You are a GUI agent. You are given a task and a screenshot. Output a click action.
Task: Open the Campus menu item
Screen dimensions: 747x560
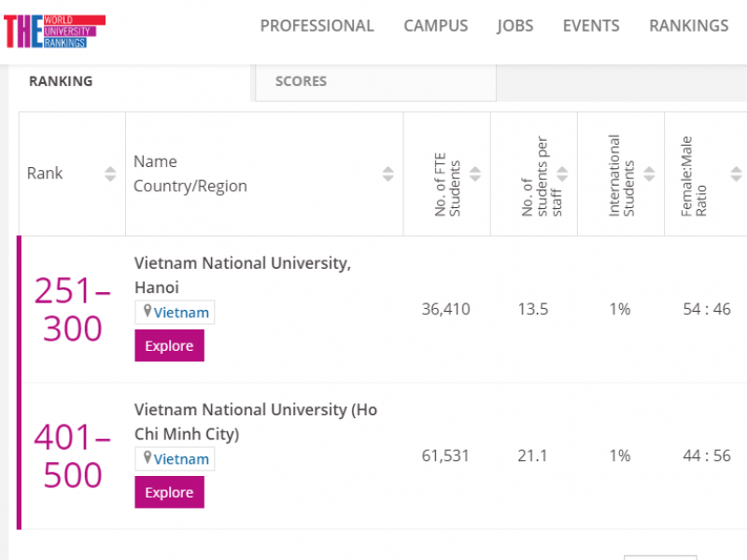[435, 26]
